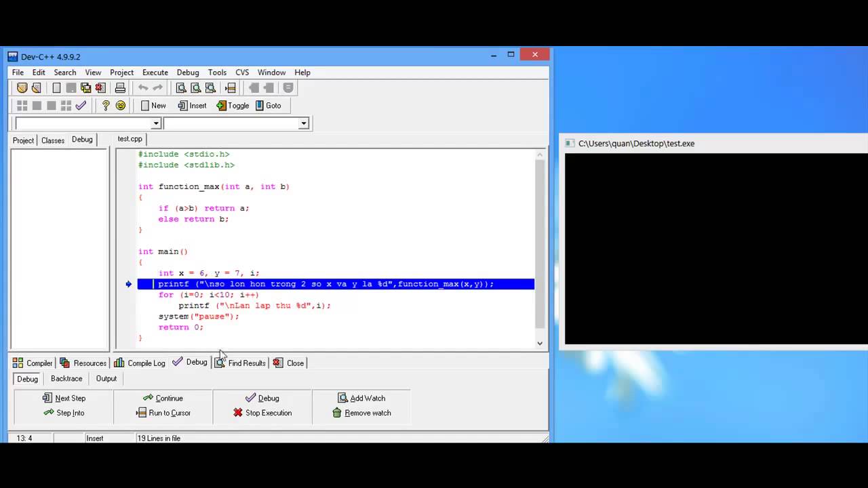Click the '19 Lines in file' status text

tap(159, 439)
